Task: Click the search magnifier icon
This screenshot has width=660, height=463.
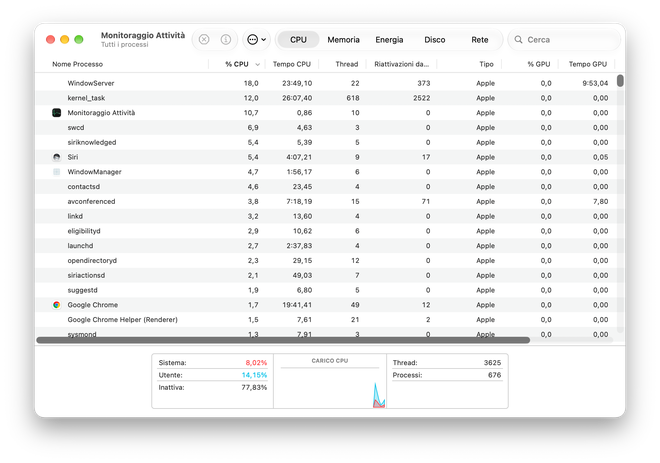Action: [519, 40]
